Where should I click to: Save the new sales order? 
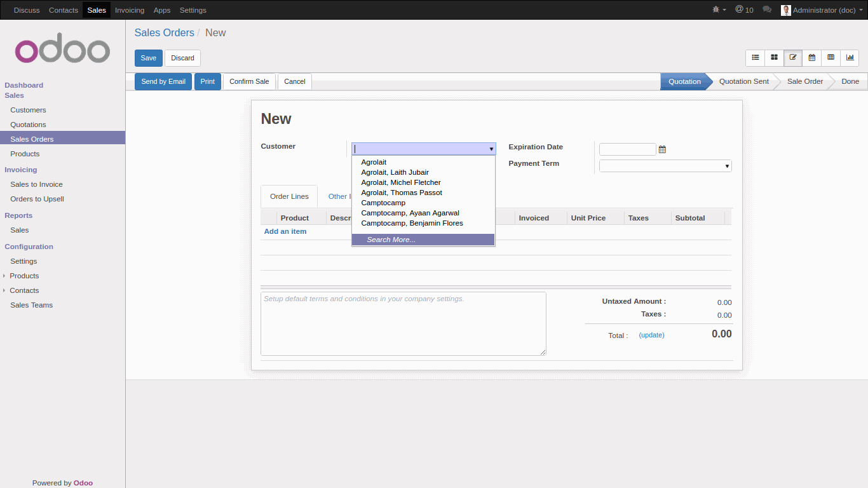pyautogui.click(x=149, y=58)
